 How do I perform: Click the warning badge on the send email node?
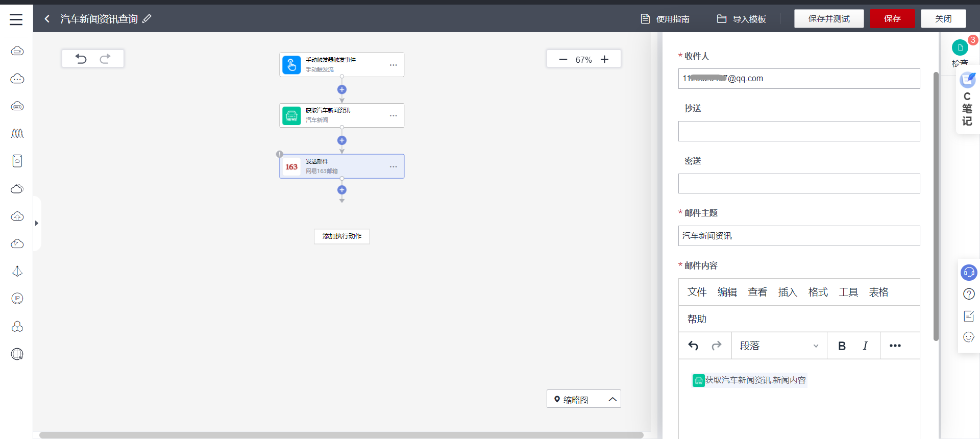280,154
